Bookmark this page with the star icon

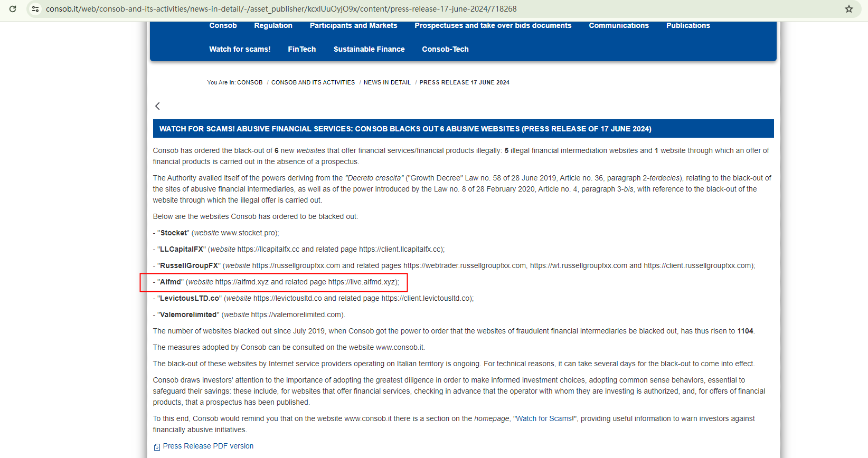pyautogui.click(x=849, y=9)
